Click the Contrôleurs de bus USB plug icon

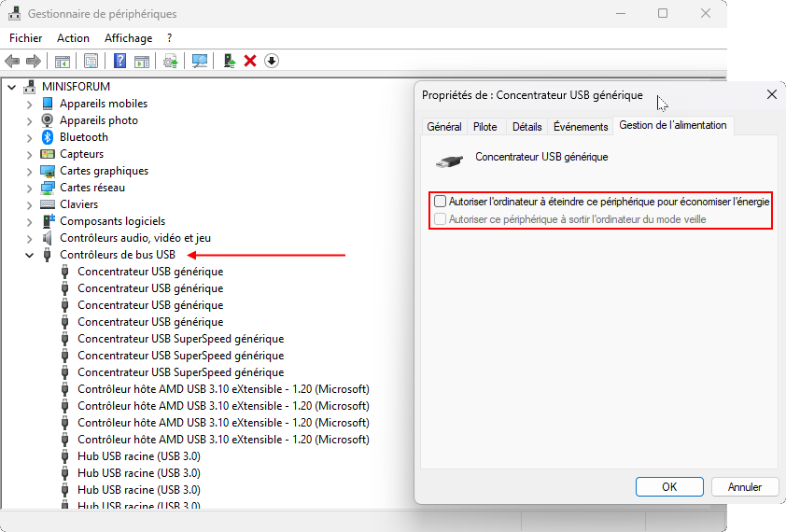tap(48, 255)
